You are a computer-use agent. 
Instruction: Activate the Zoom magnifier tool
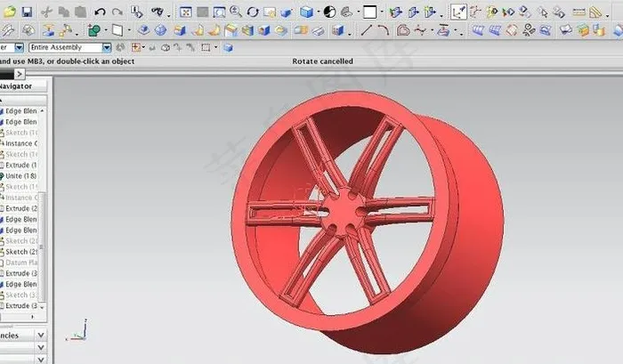click(236, 12)
